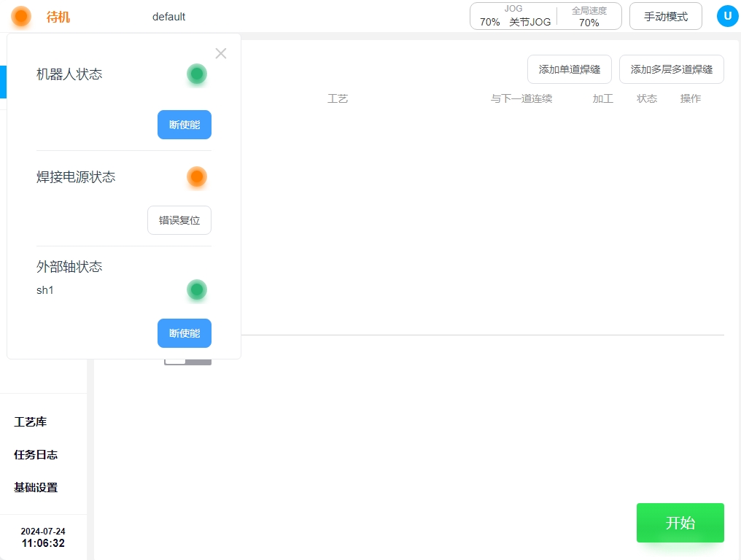The image size is (741, 560).
Task: Click 添加多层多道焊缝 button
Action: click(x=671, y=69)
